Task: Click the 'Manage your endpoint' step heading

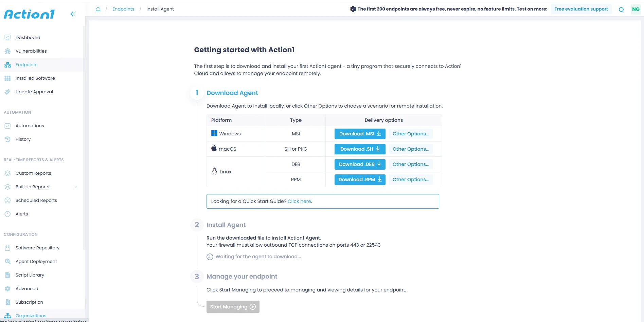Action: (x=242, y=277)
